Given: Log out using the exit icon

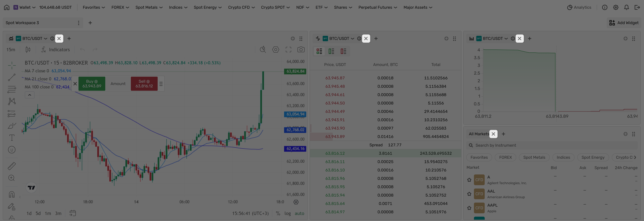Looking at the screenshot, I should tap(637, 7).
